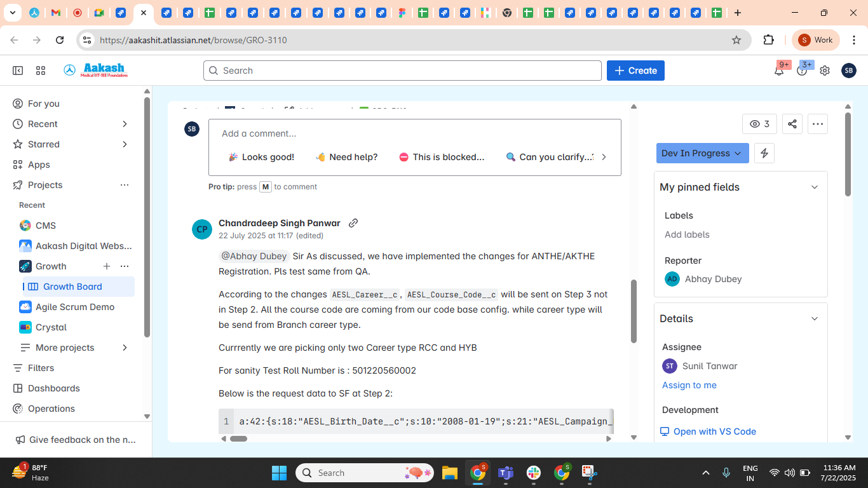Viewport: 868px width, 488px height.
Task: Collapse the left navigation sidebar
Action: [x=18, y=71]
